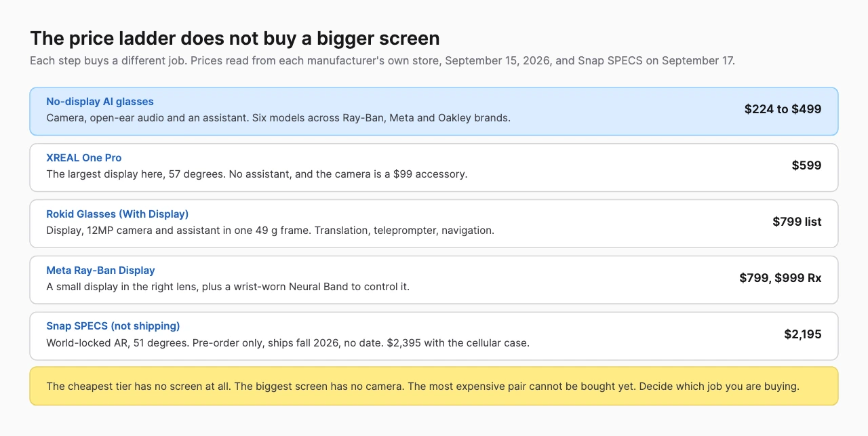Click the text 'The largest display here, 57 degrees'
868x436 pixels.
[257, 174]
